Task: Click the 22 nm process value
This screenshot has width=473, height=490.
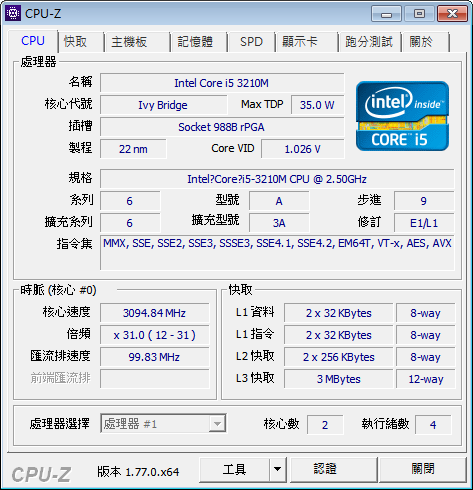Action: coord(133,149)
